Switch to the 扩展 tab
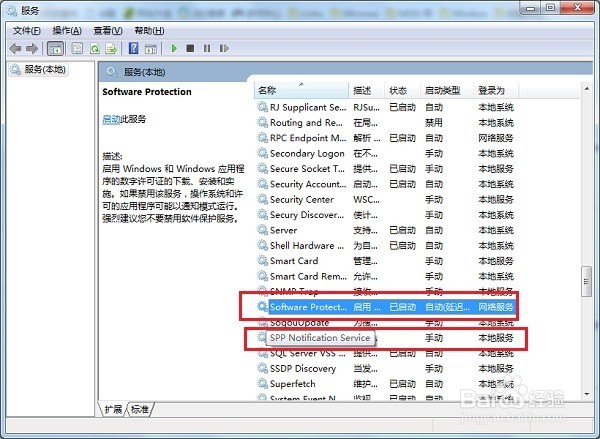This screenshot has width=600, height=439. click(x=113, y=410)
